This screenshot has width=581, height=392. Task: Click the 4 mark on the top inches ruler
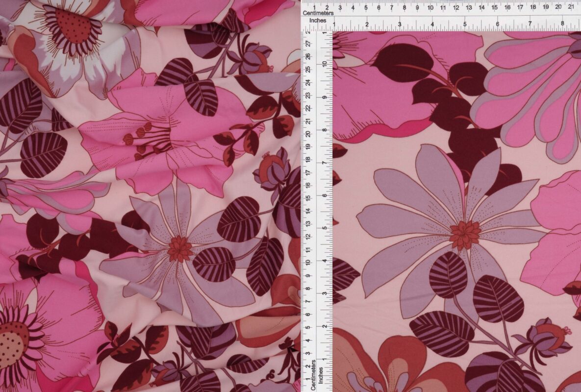pos(432,24)
